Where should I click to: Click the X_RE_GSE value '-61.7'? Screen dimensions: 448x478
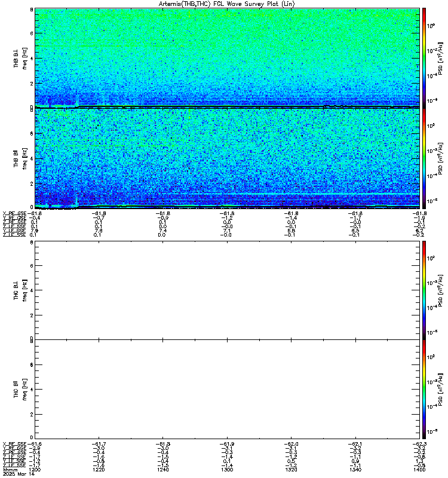[x=99, y=444]
